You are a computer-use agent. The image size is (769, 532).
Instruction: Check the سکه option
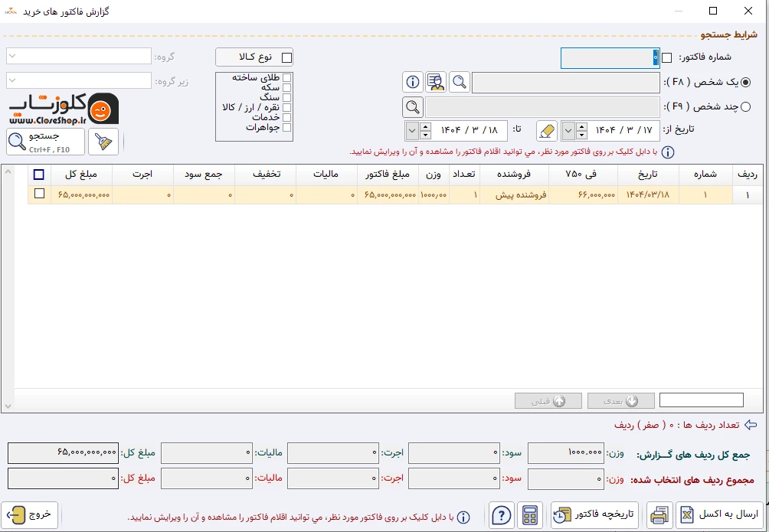click(x=287, y=88)
